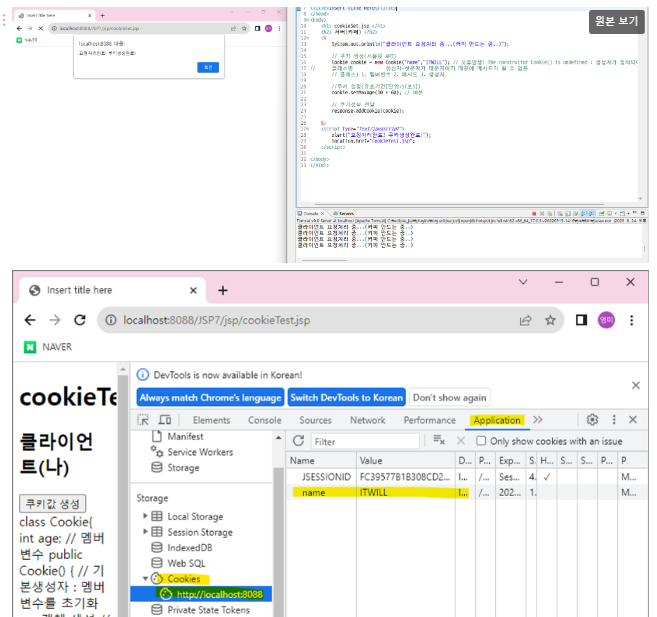Open the purple profile avatar
The height and width of the screenshot is (617, 657).
tap(606, 320)
